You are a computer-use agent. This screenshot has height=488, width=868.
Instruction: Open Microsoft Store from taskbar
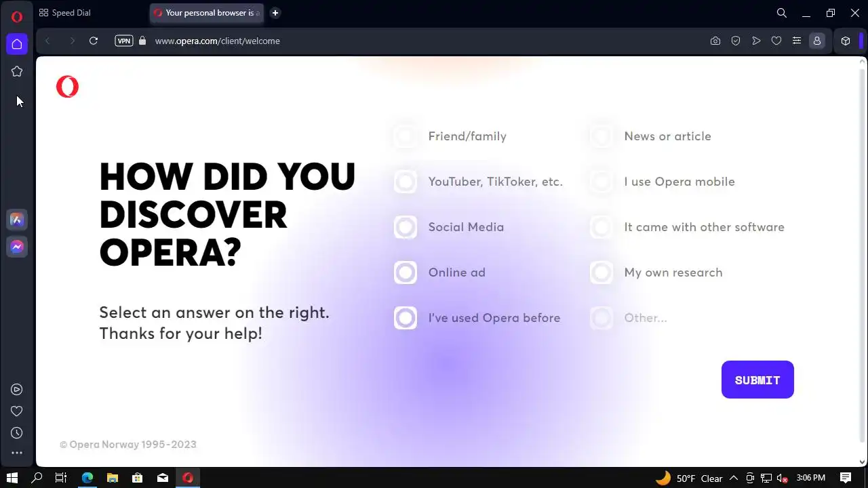click(137, 478)
